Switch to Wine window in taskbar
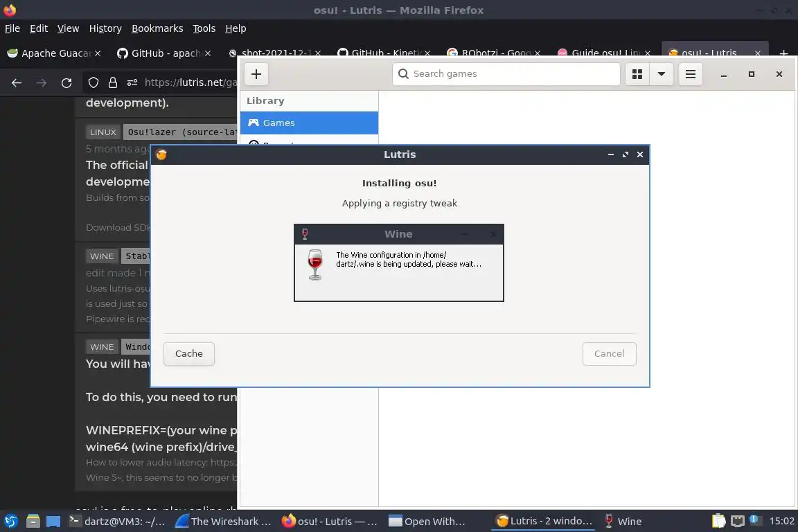 click(623, 522)
